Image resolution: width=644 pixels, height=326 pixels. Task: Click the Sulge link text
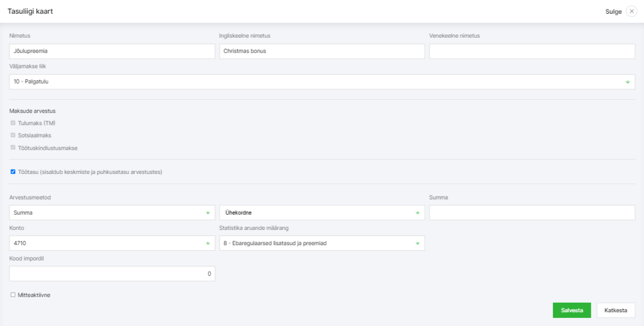[x=614, y=12]
